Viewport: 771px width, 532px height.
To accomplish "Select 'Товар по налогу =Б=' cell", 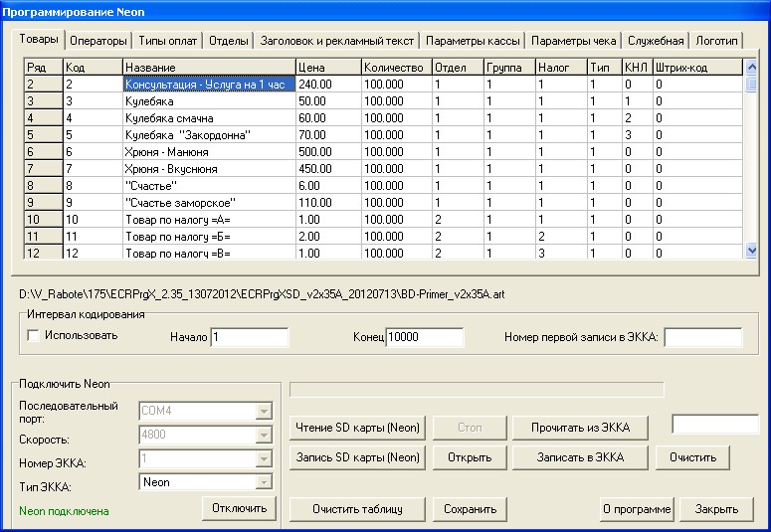I will click(209, 237).
